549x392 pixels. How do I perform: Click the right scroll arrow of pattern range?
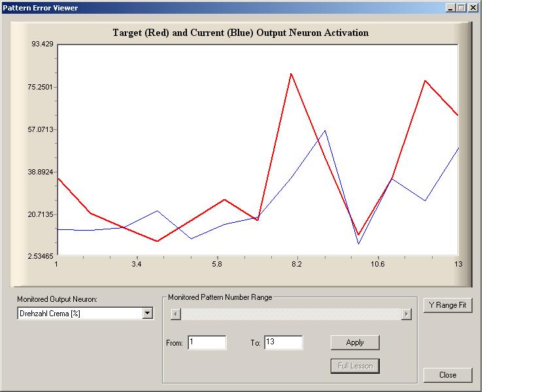pos(406,314)
